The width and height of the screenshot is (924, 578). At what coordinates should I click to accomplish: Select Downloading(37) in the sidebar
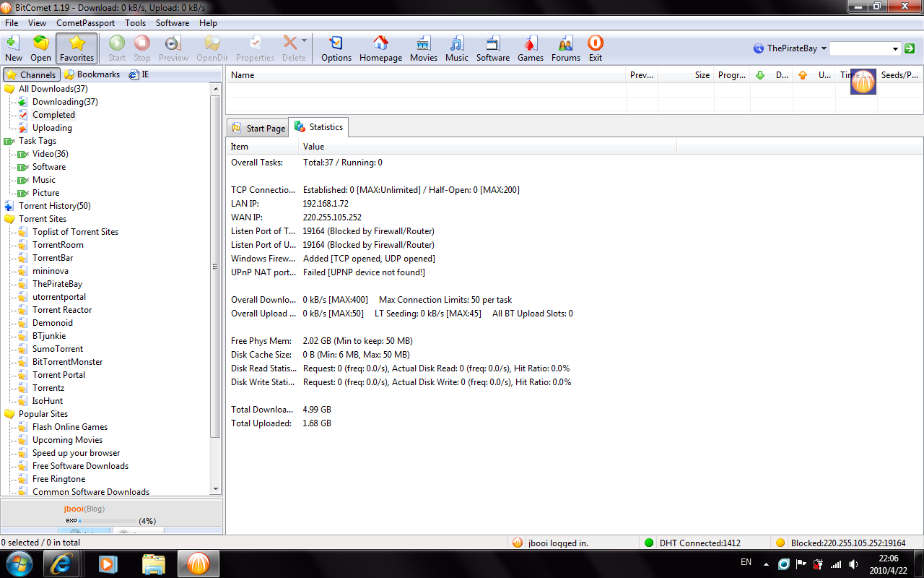65,102
